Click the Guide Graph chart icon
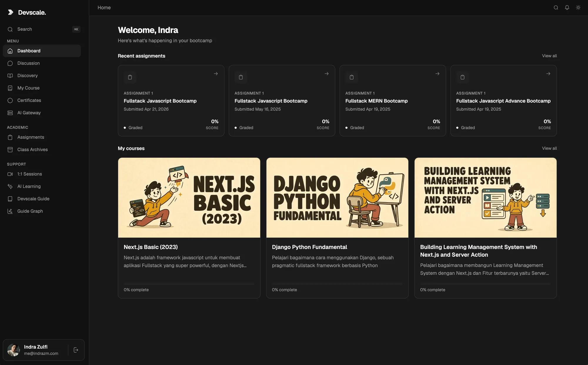 point(10,211)
